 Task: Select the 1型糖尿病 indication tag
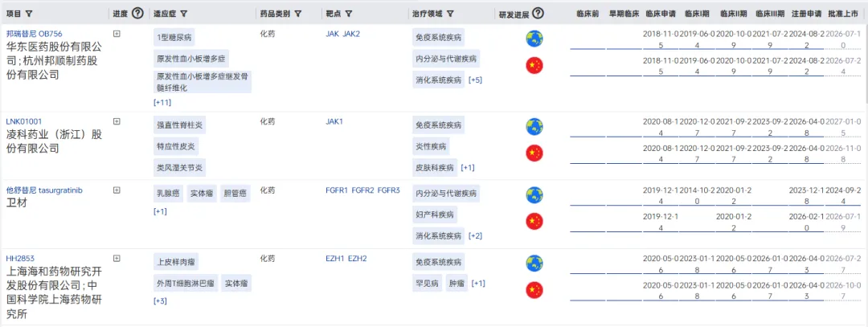[174, 38]
